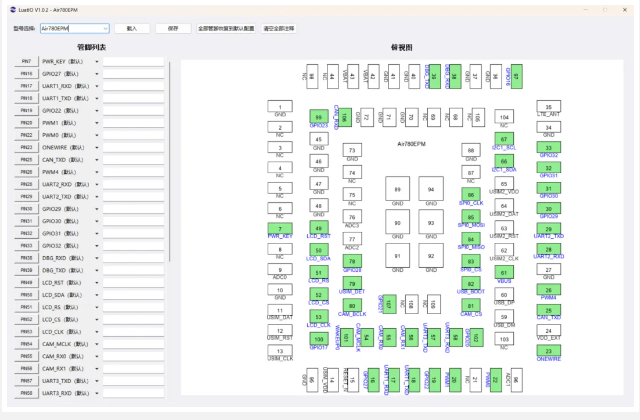
Task: Click the 清空全部注释 clear comments button
Action: [279, 28]
